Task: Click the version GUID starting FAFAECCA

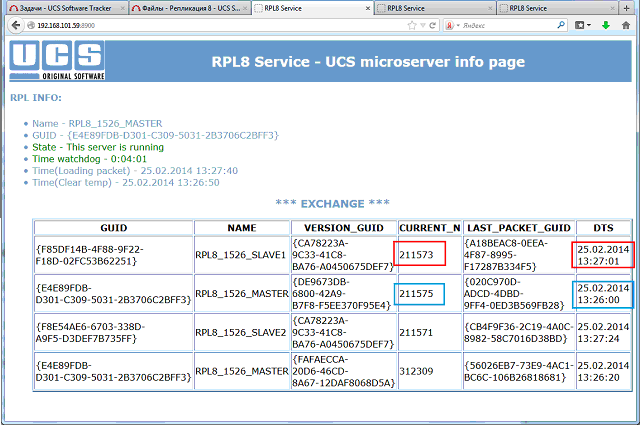Action: point(343,371)
